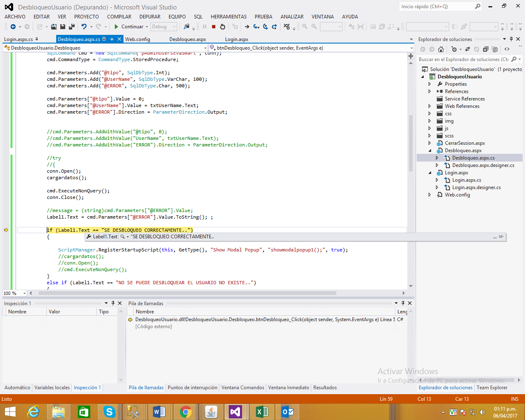Screen dimensions: 525x420
Task: Open Ventana Inmediato tab
Action: tap(289, 388)
